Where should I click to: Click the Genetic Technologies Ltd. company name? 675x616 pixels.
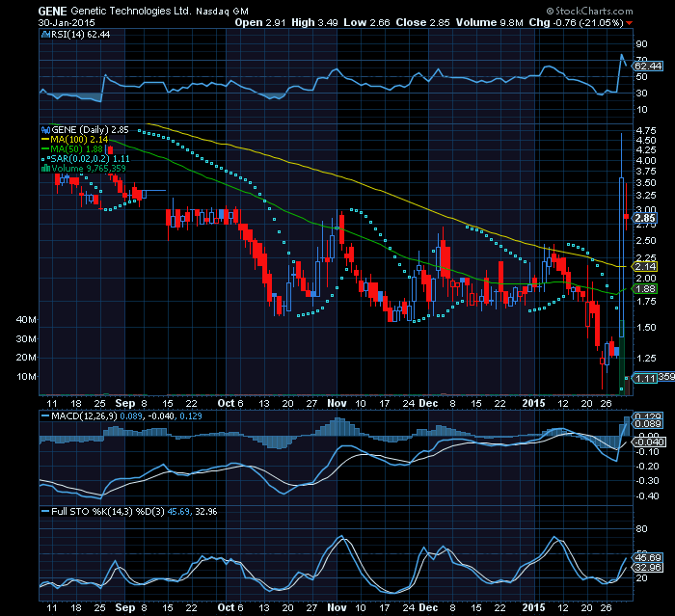(x=131, y=12)
